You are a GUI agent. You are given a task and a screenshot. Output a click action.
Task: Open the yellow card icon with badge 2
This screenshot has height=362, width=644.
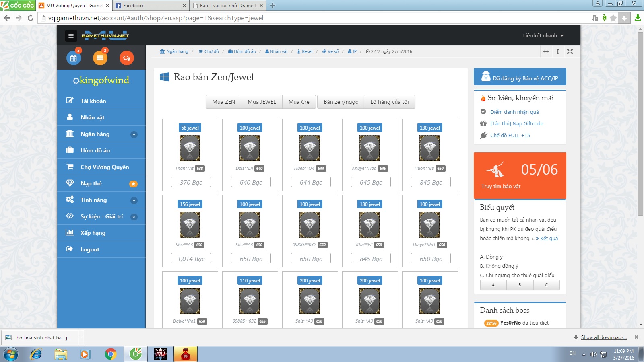tap(100, 58)
